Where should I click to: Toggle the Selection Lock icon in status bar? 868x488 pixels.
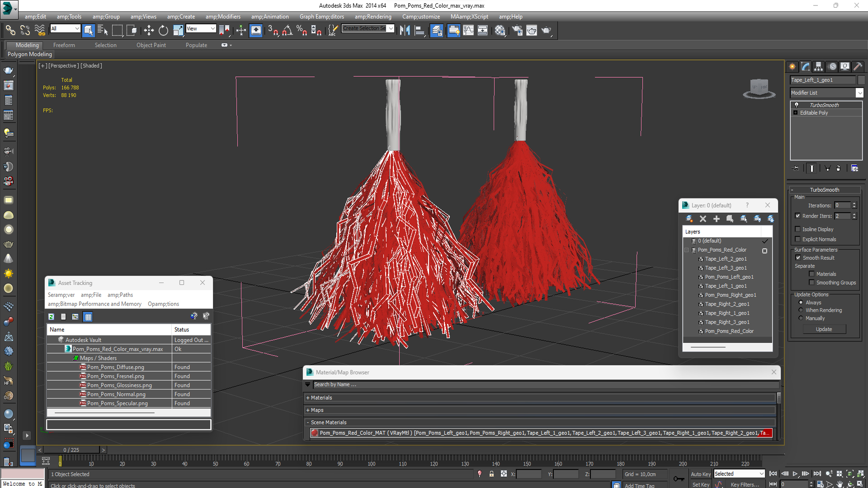click(491, 474)
